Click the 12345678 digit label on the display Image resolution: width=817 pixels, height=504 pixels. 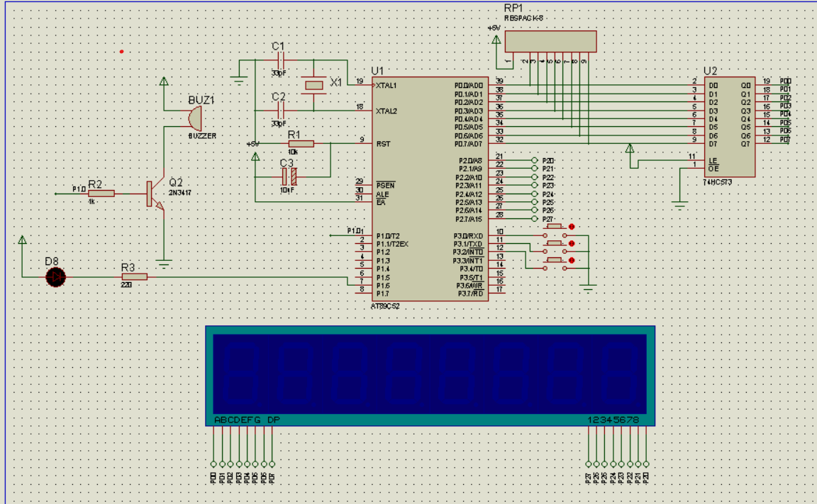tap(613, 420)
